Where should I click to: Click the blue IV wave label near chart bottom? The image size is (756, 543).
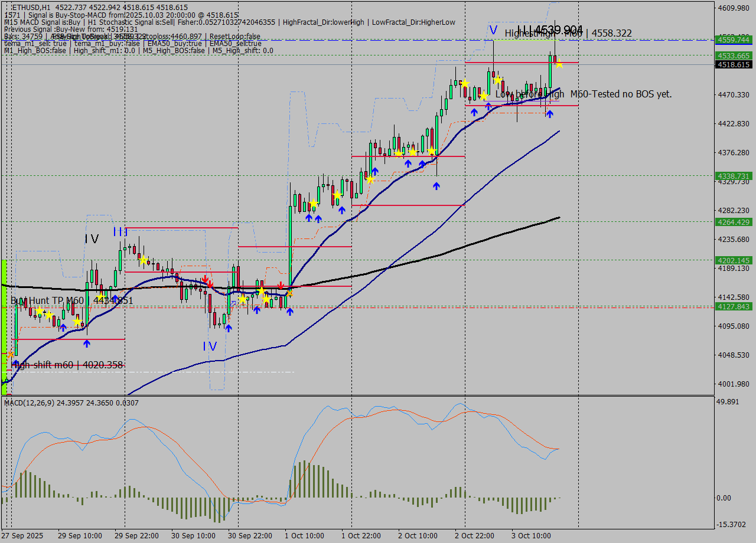210,346
